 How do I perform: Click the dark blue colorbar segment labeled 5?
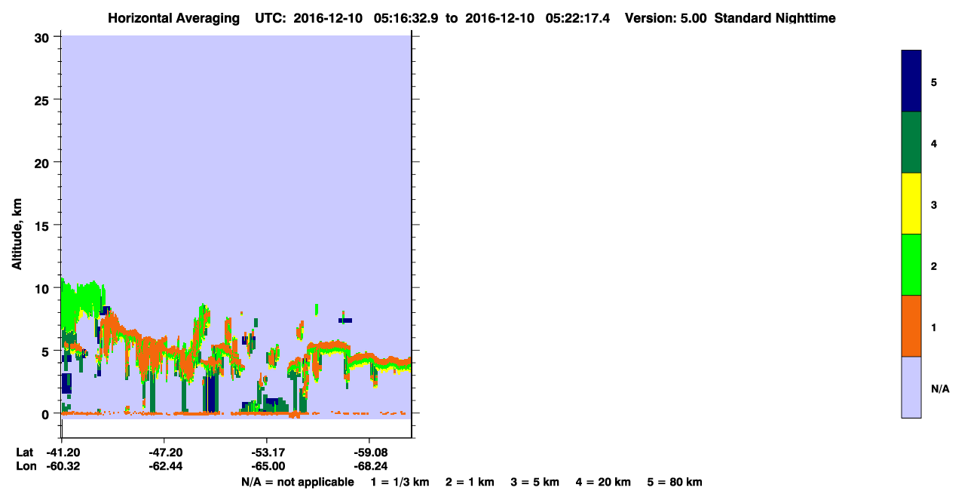(911, 81)
